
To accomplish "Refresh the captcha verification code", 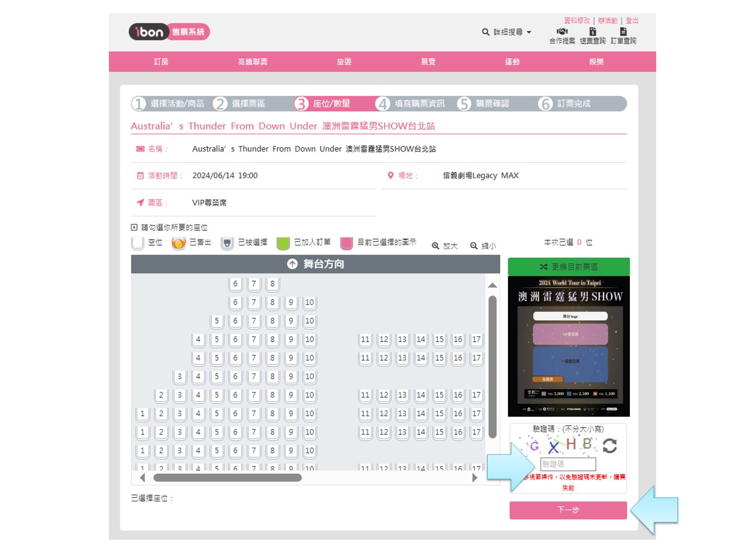I will pos(610,446).
